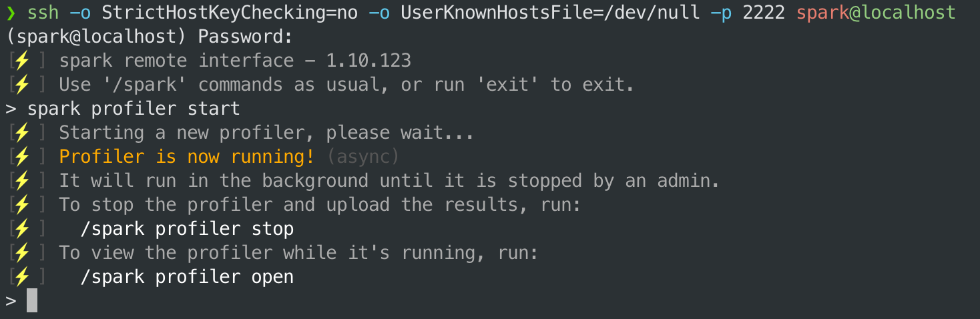This screenshot has height=319, width=980.
Task: Click the "/spark profiler stop" command text
Action: 187,229
